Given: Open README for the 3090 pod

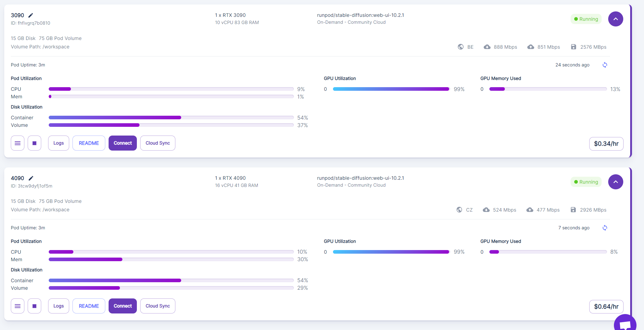Looking at the screenshot, I should pyautogui.click(x=89, y=143).
